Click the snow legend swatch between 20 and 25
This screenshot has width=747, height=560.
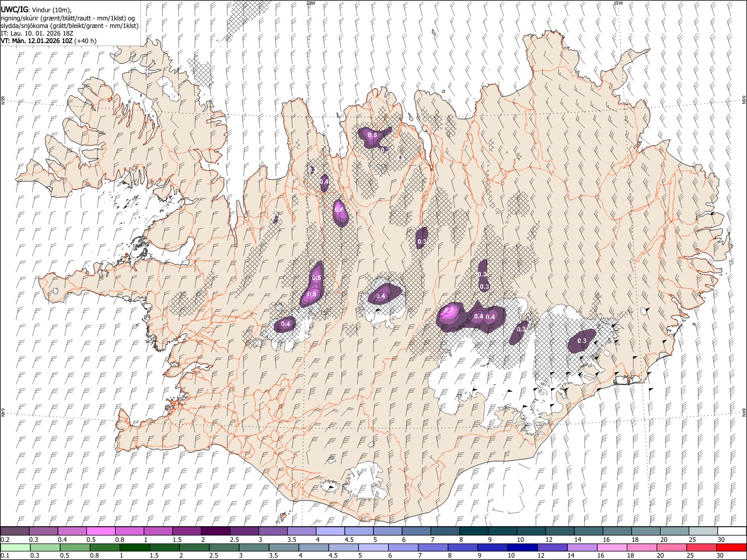pyautogui.click(x=675, y=531)
